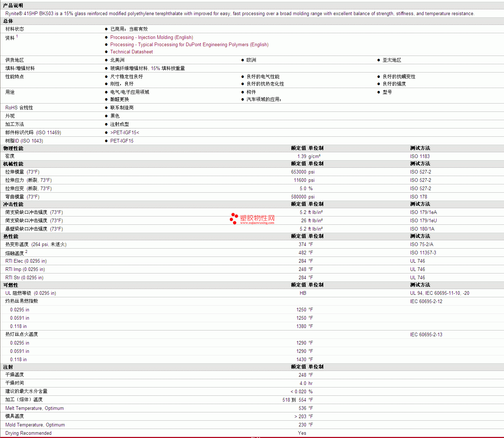Click the ISO 1183 test method
504x438 pixels.
(x=420, y=156)
